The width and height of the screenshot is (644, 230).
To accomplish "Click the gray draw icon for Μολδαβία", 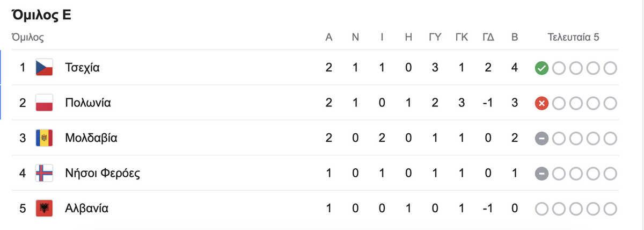I will (x=541, y=138).
